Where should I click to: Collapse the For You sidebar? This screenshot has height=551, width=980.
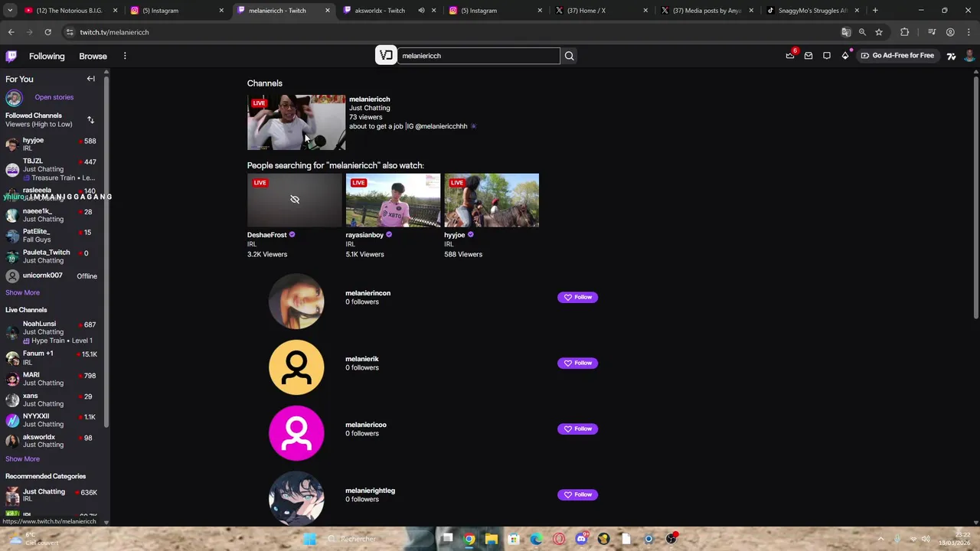click(x=90, y=79)
